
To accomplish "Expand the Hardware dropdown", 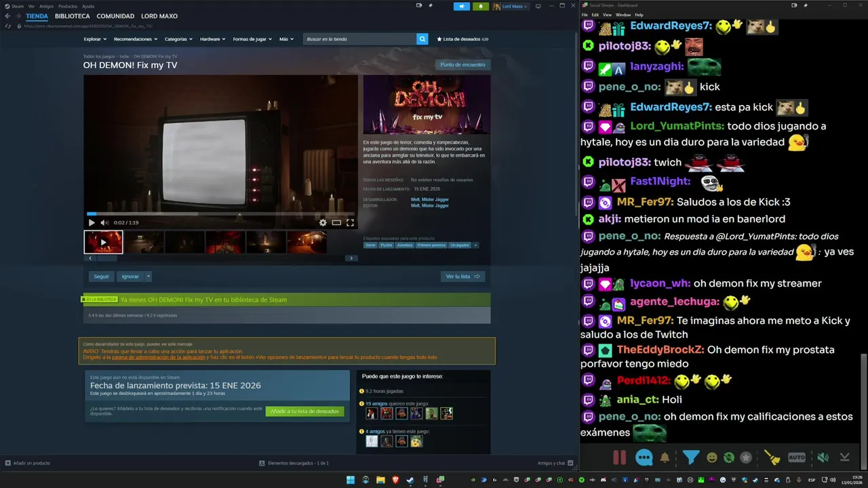I will (x=212, y=39).
